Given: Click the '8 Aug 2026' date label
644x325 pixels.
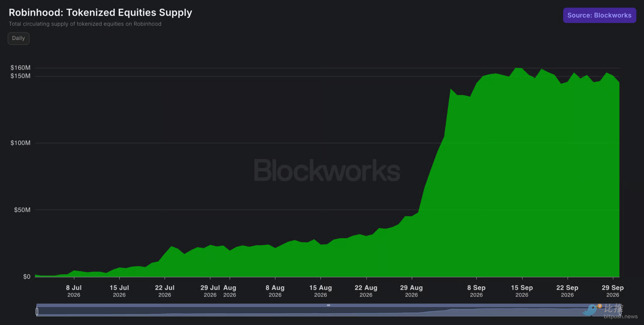Looking at the screenshot, I should click(x=275, y=291).
